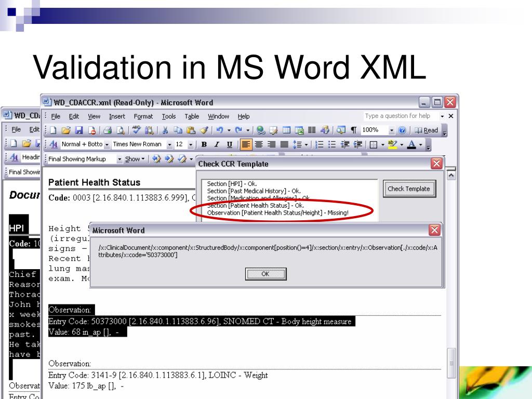Open the Document Map icon
532x399 pixels.
[x=341, y=130]
